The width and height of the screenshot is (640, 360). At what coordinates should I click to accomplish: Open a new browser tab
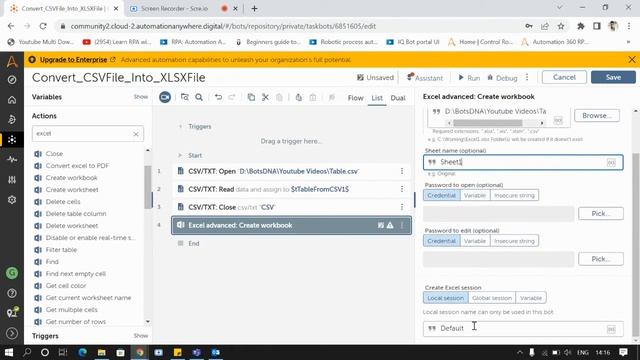point(254,8)
